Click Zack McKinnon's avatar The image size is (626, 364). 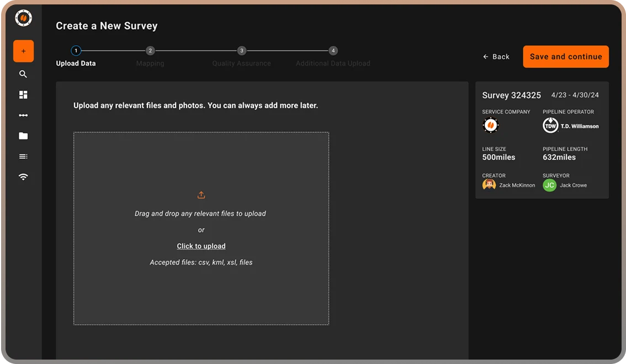click(489, 185)
